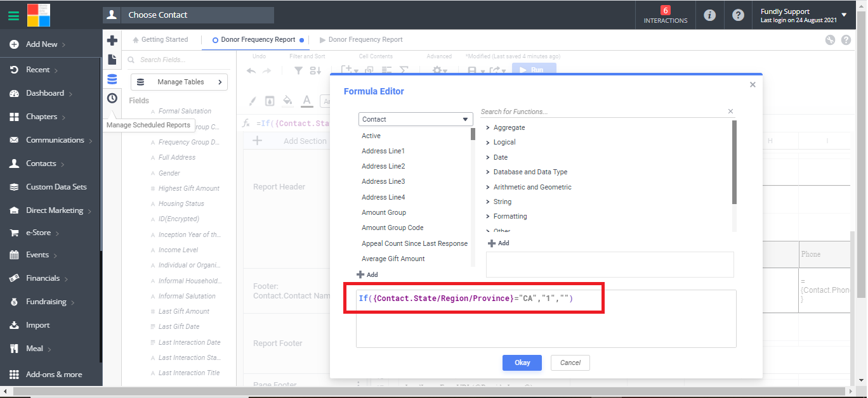Expand Arithmetic and Geometric category
The image size is (868, 398).
point(529,187)
